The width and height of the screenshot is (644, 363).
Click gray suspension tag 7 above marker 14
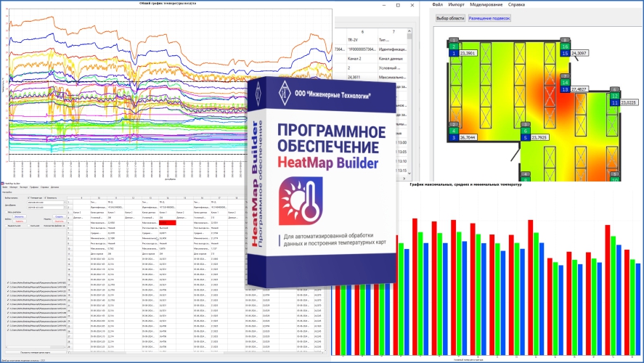coord(565,76)
